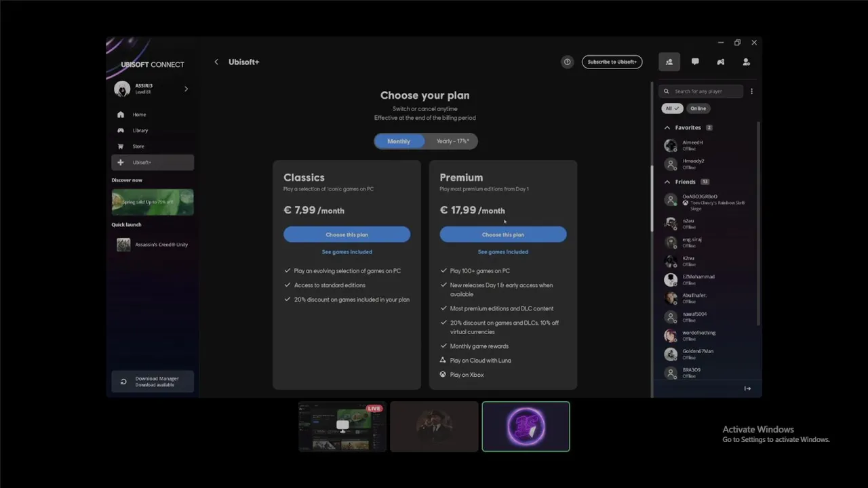Click Subscribe to Ubisoft+ button
Image resolution: width=868 pixels, height=488 pixels.
coord(612,62)
